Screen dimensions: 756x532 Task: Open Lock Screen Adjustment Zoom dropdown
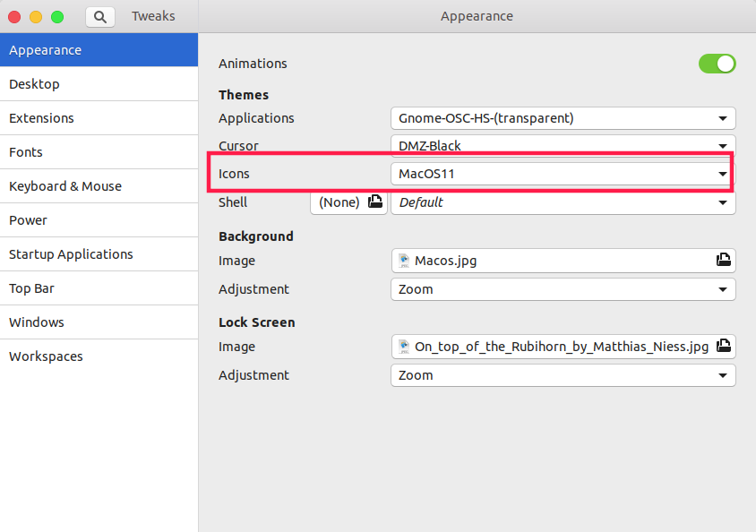tap(563, 375)
